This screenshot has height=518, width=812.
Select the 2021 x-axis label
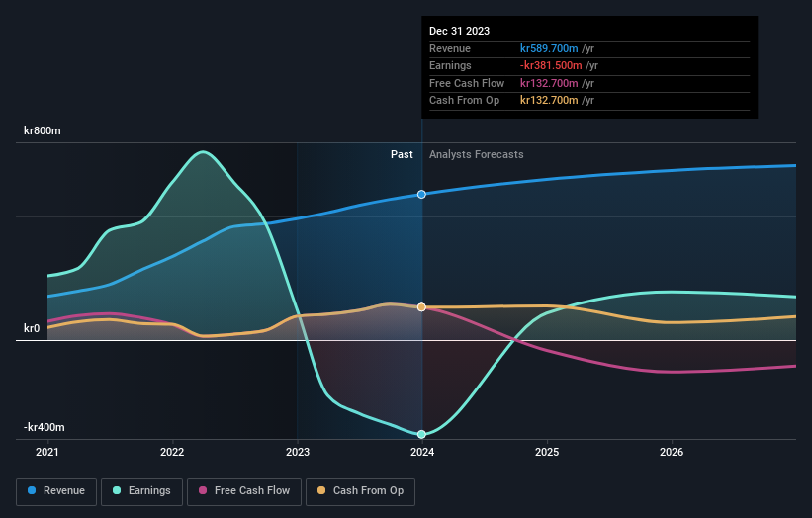pyautogui.click(x=47, y=453)
